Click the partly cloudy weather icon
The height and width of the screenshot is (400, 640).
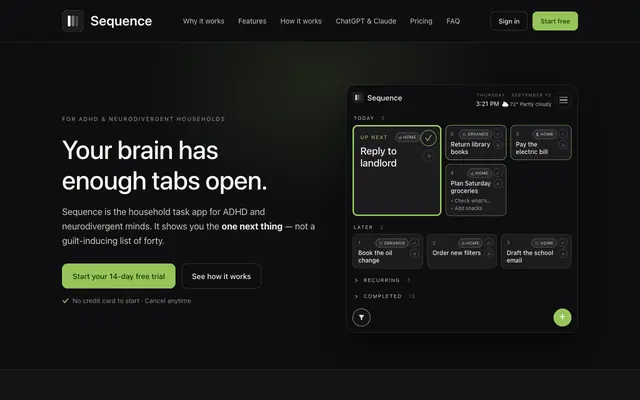click(x=505, y=104)
